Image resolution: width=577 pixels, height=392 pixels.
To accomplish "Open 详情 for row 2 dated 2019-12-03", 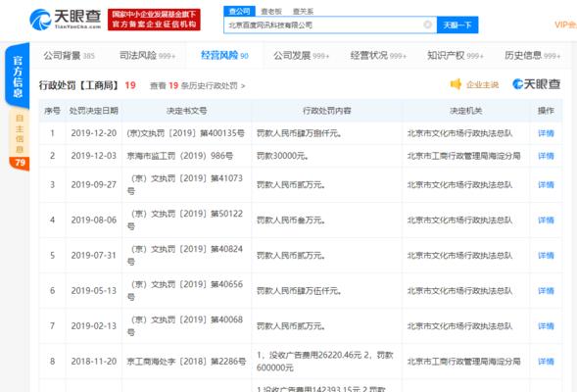I will pyautogui.click(x=546, y=156).
